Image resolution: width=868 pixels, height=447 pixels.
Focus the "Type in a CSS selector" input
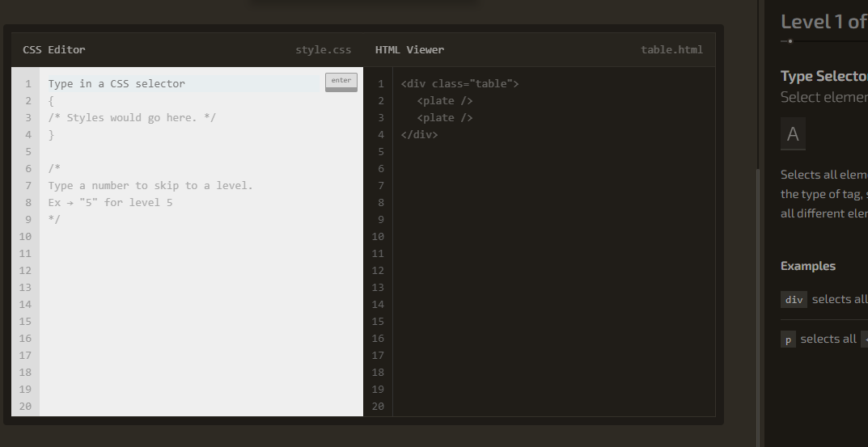pyautogui.click(x=184, y=83)
